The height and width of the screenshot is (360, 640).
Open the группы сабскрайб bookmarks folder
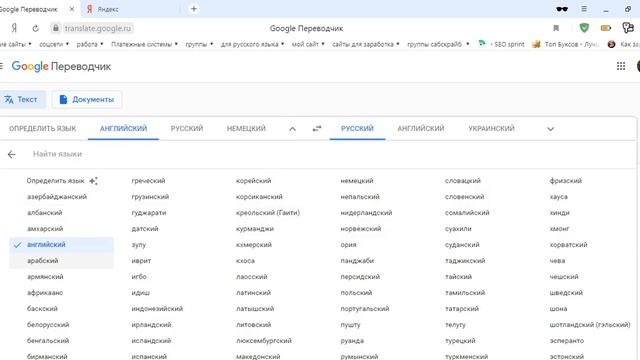[x=438, y=44]
